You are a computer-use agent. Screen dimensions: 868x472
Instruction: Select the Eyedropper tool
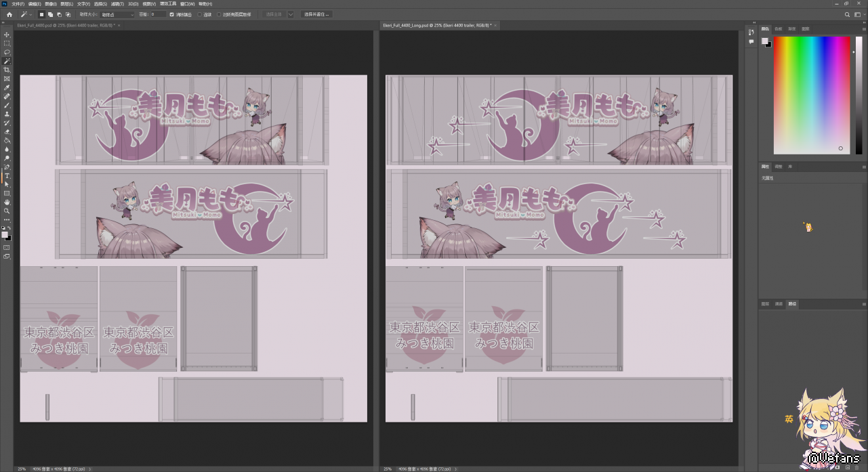[7, 88]
